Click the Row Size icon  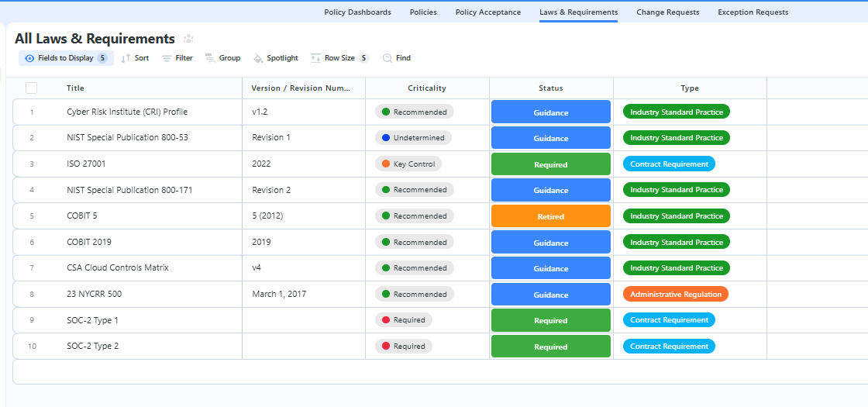point(315,58)
